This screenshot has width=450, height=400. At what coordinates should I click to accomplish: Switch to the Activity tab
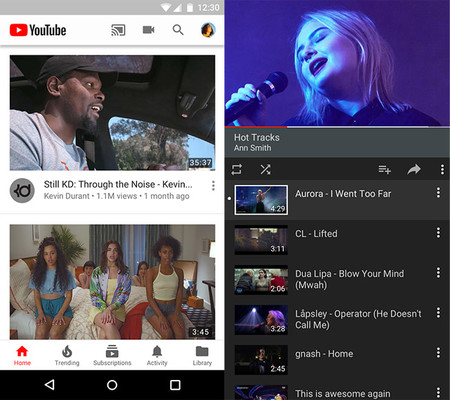pos(157,356)
